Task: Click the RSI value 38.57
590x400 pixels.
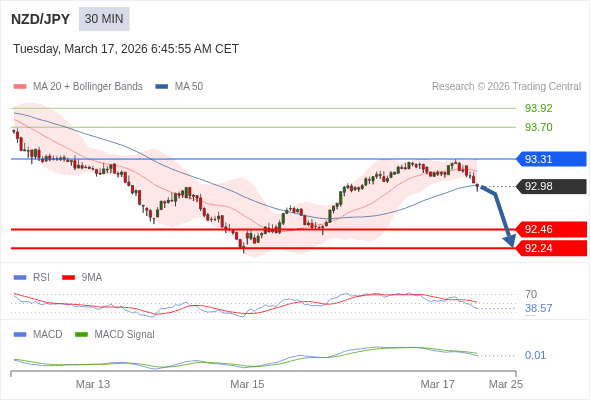Action: (538, 309)
